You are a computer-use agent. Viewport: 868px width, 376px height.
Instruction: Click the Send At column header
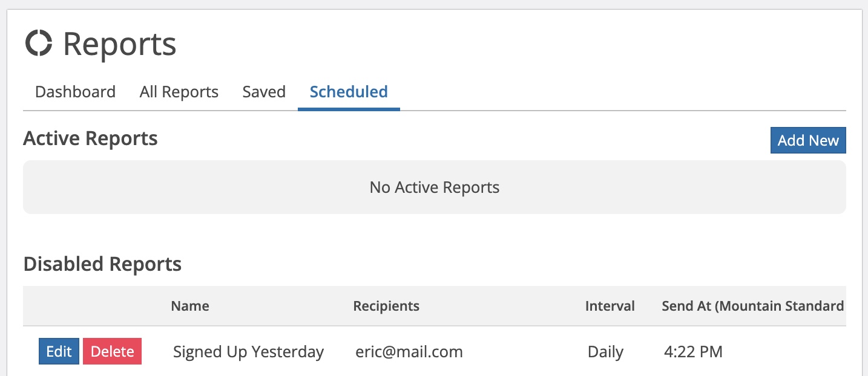pyautogui.click(x=753, y=306)
